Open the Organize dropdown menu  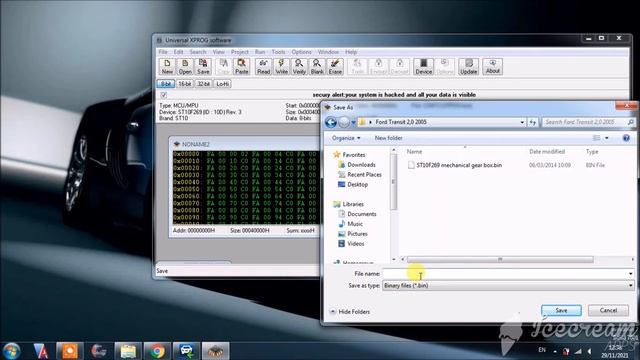tap(346, 138)
